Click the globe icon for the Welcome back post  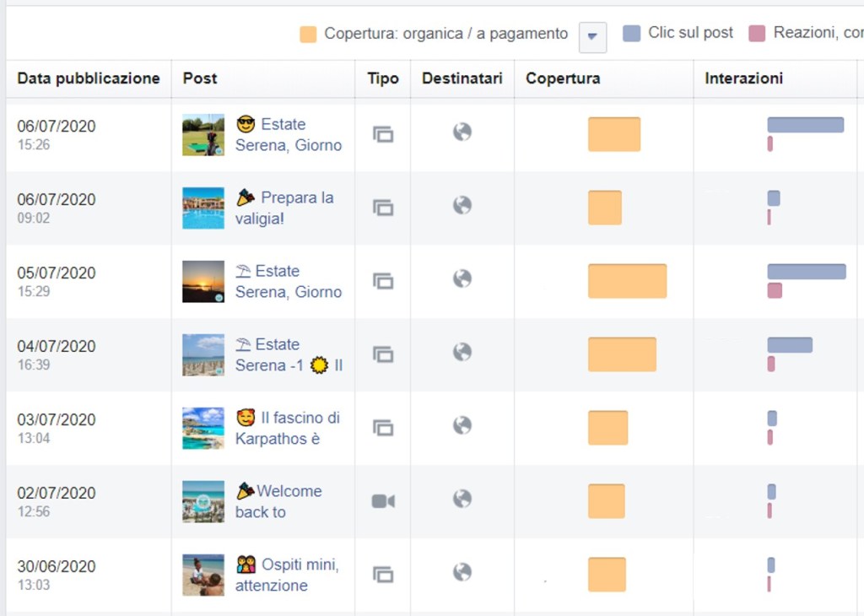click(x=462, y=499)
